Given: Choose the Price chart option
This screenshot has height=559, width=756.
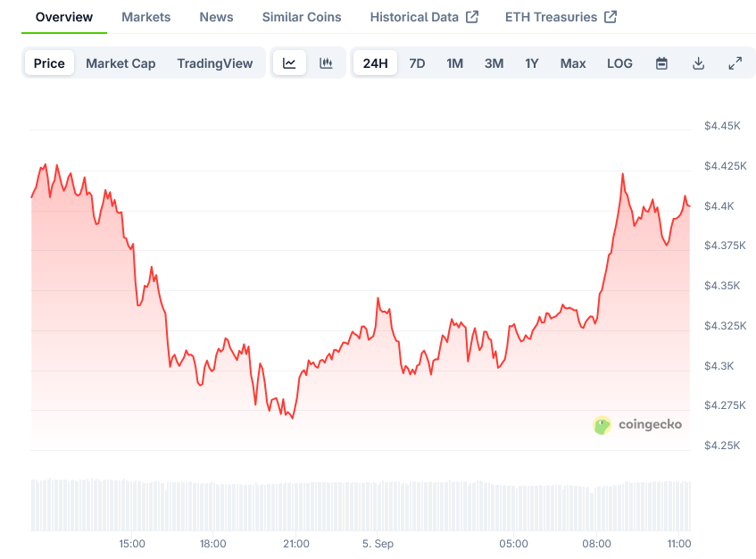Looking at the screenshot, I should (x=49, y=63).
